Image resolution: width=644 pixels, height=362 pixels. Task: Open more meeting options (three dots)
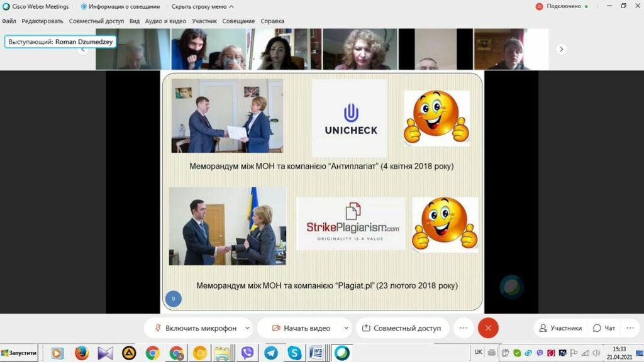464,328
